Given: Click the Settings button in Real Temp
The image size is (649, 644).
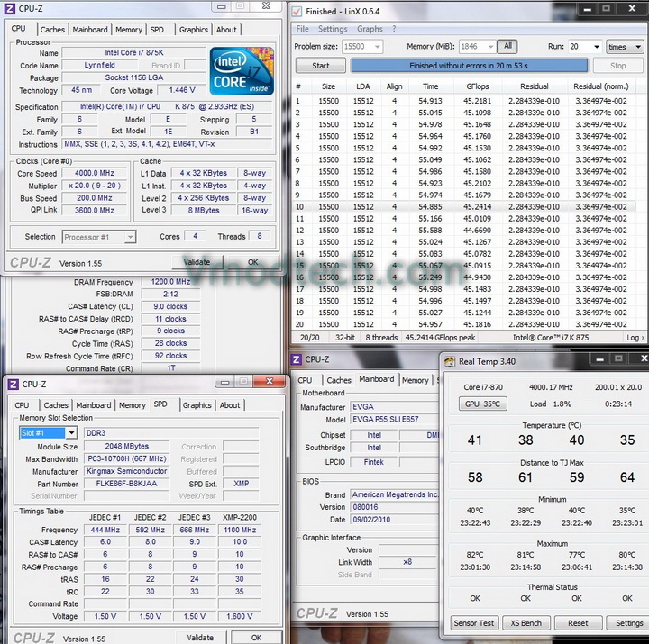Looking at the screenshot, I should (628, 623).
